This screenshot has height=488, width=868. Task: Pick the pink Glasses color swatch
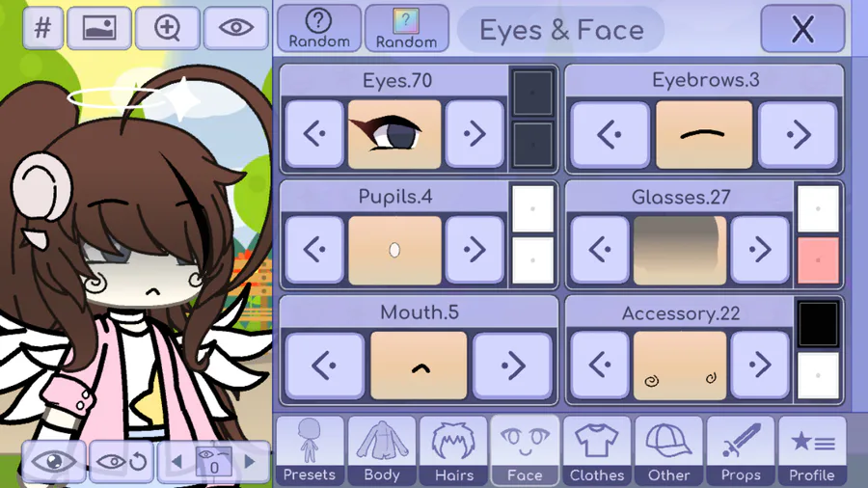point(818,260)
